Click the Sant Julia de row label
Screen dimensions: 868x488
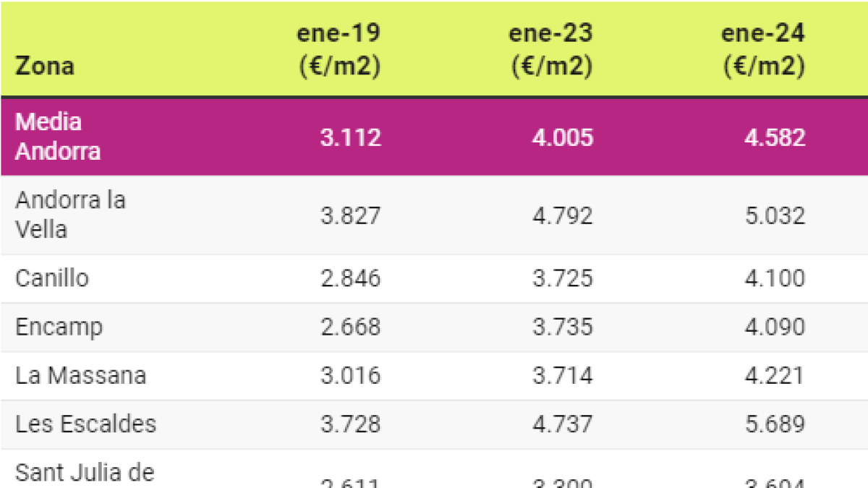[x=85, y=474]
